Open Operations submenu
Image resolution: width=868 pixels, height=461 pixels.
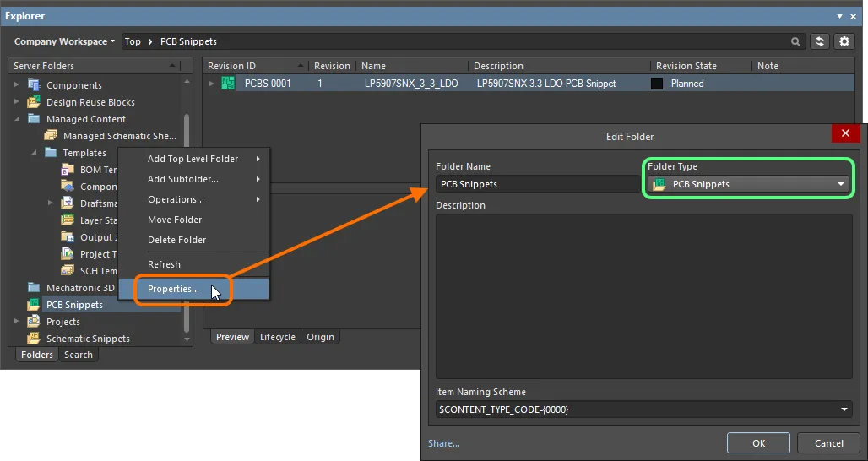tap(193, 199)
